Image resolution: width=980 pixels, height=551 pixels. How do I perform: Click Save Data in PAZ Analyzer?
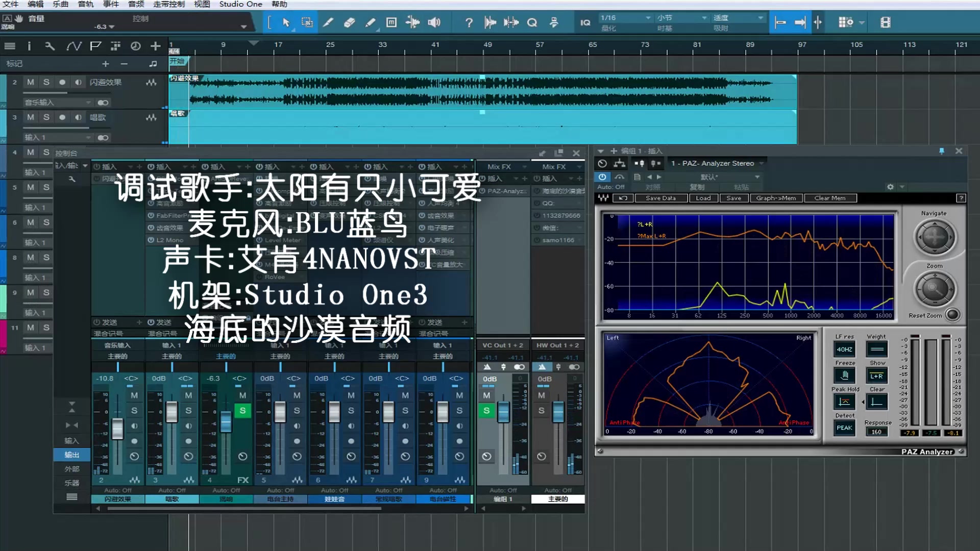tap(660, 198)
